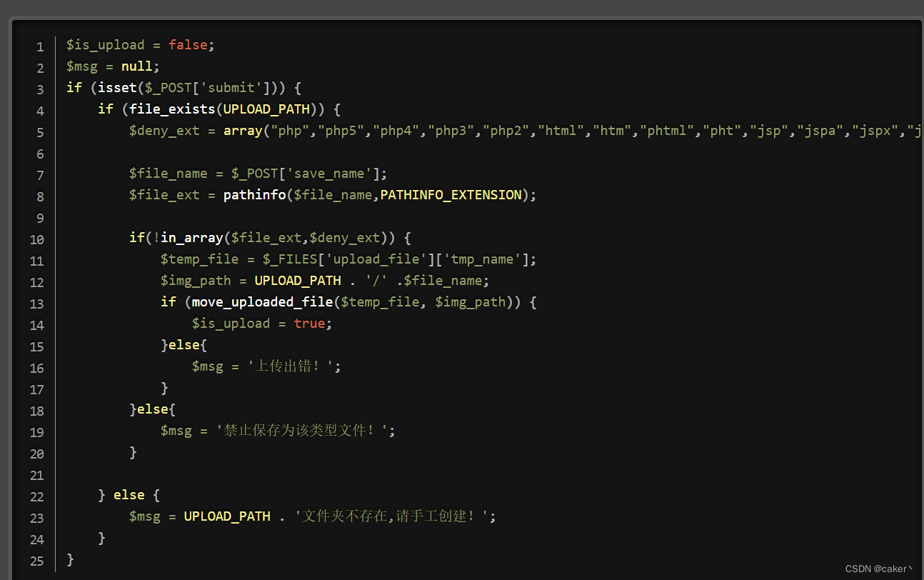Click line number 5 in the gutter

coord(40,132)
